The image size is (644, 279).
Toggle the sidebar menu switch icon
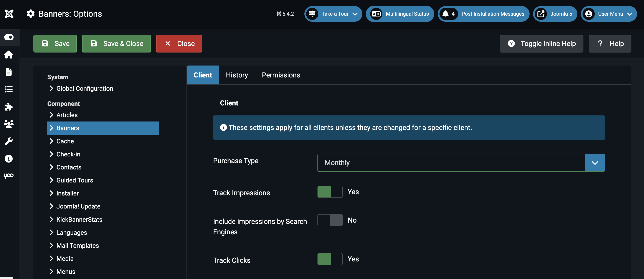pos(9,37)
